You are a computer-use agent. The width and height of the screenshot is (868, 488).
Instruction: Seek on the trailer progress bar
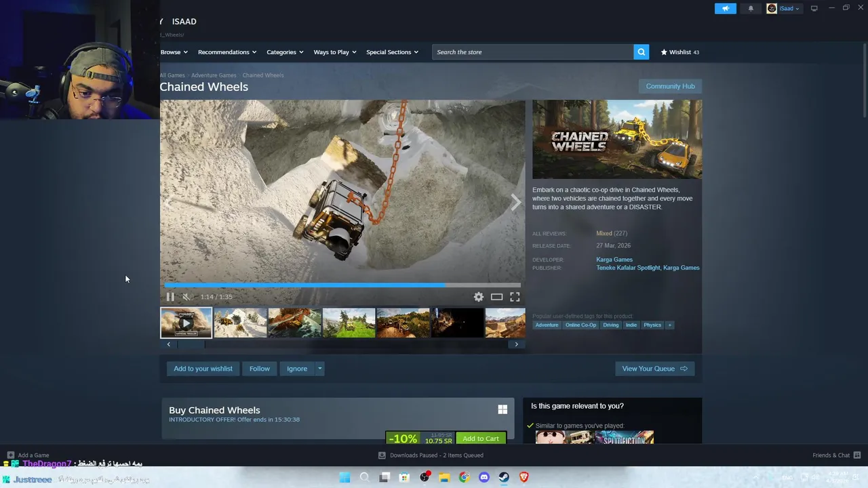point(342,285)
